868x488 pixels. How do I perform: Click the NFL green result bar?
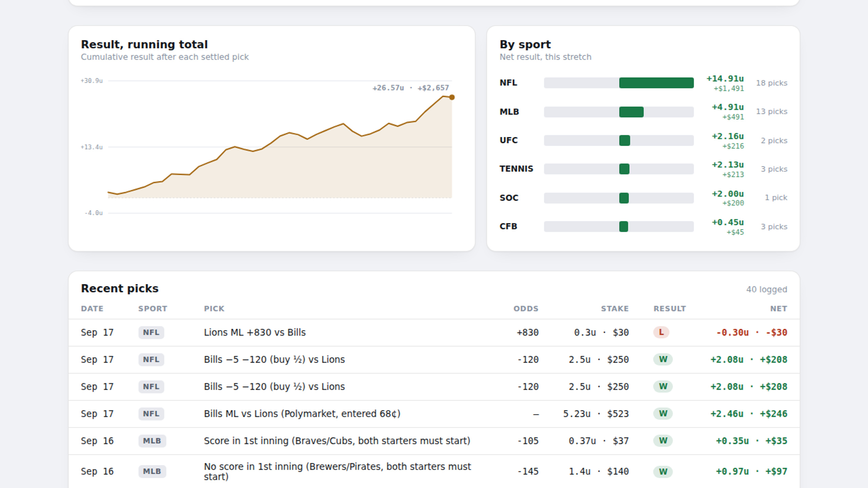[656, 83]
